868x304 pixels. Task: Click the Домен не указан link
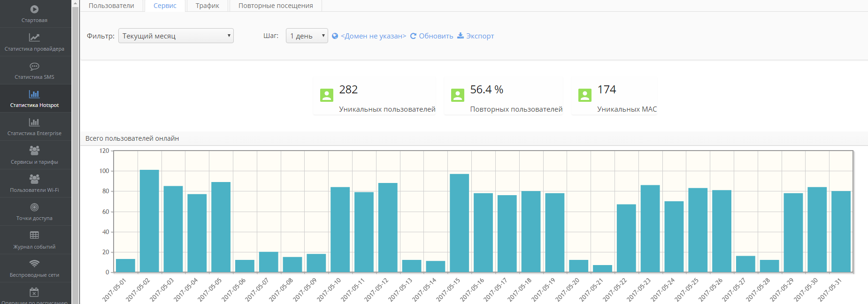click(x=373, y=36)
